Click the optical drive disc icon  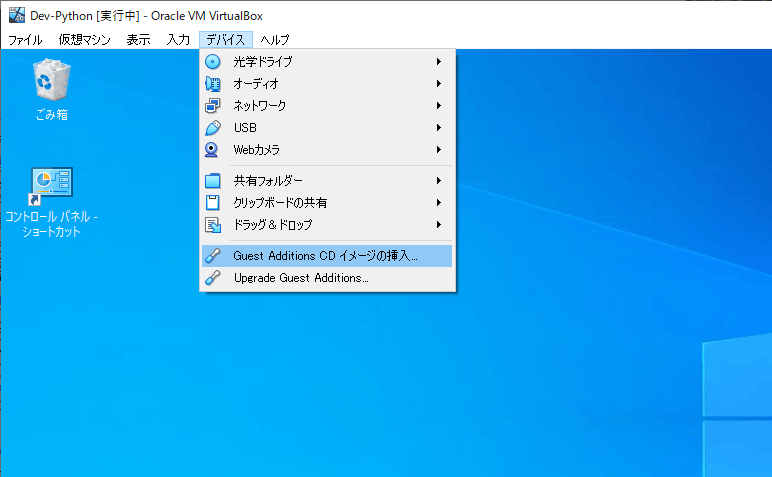pos(213,62)
